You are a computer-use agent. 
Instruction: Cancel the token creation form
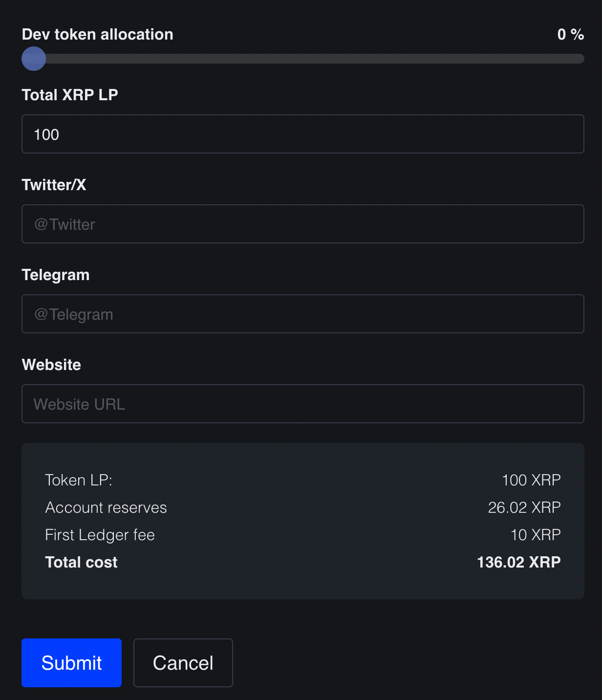click(183, 663)
